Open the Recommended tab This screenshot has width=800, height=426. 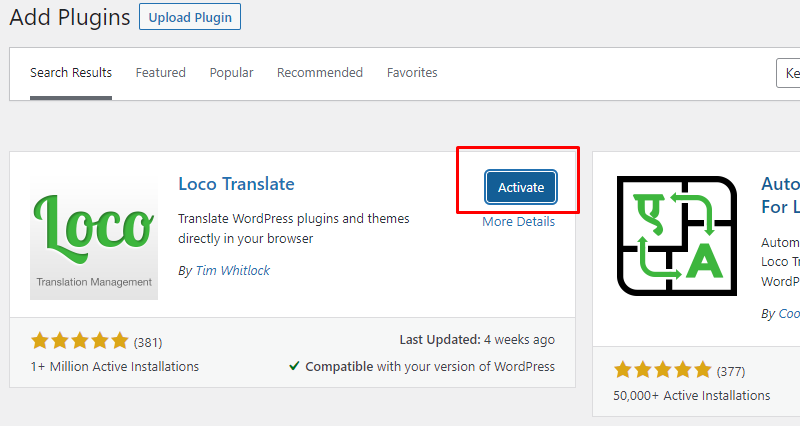(320, 72)
